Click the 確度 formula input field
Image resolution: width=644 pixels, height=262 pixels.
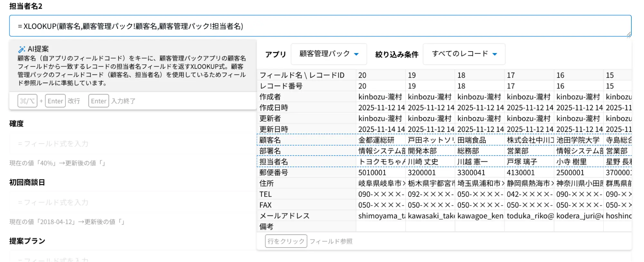pyautogui.click(x=132, y=144)
